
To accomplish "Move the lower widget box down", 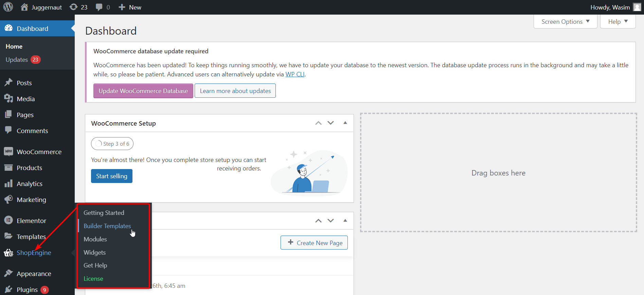I will [x=330, y=221].
